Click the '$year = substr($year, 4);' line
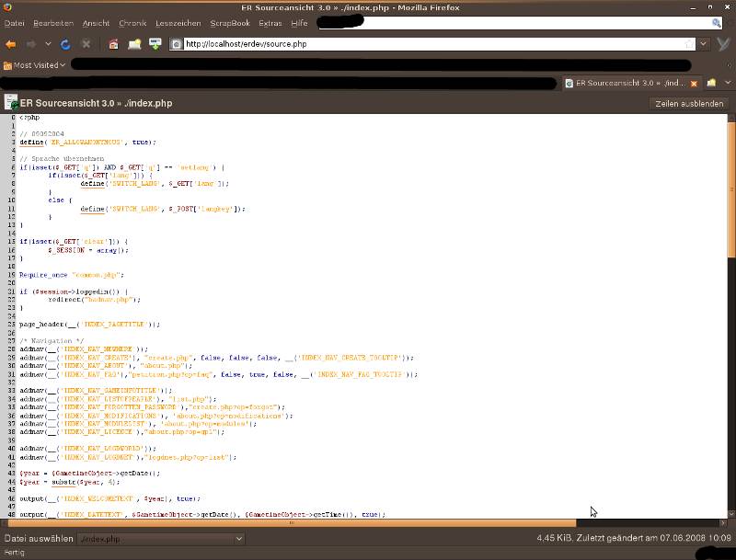This screenshot has height=560, width=736. coord(70,482)
